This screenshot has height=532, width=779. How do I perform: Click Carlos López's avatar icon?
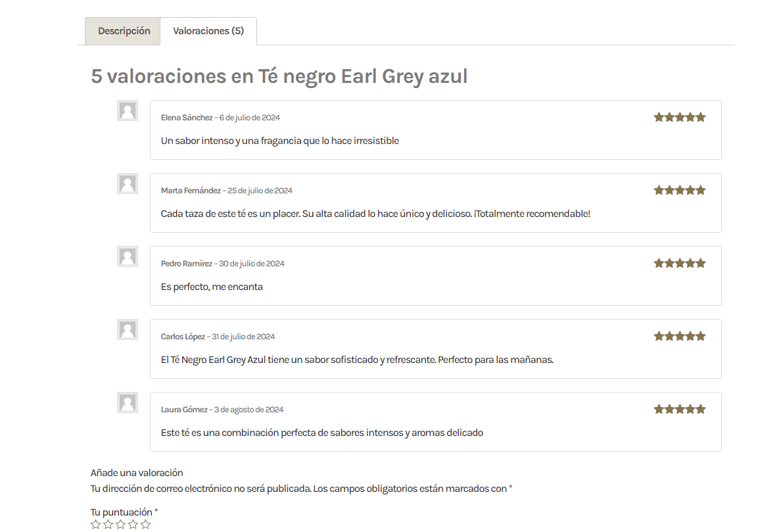pos(127,329)
